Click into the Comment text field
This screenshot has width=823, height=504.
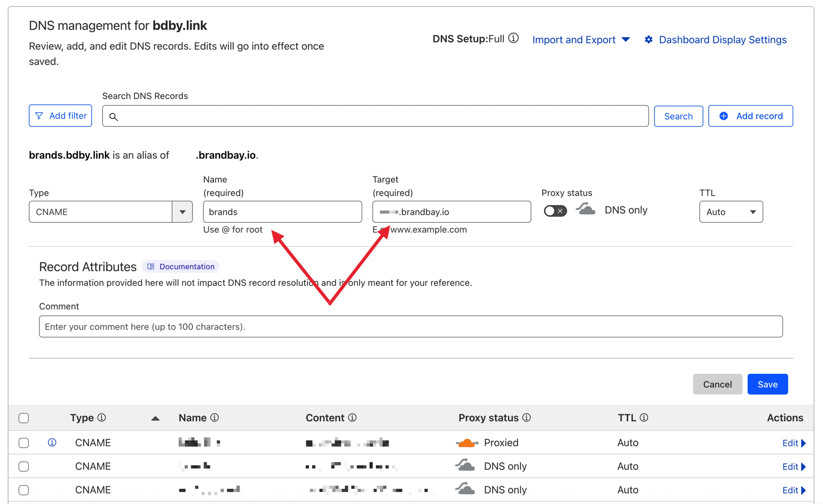411,326
